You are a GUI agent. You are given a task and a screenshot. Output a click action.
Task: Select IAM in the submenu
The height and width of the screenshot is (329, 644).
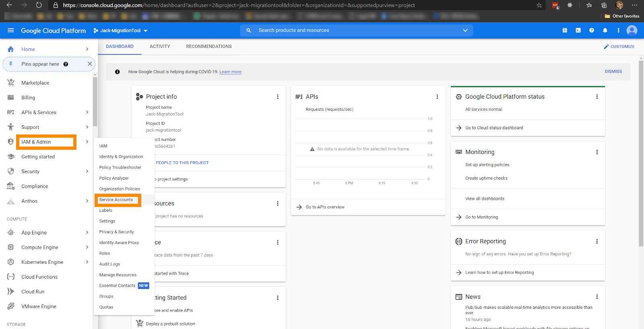103,146
